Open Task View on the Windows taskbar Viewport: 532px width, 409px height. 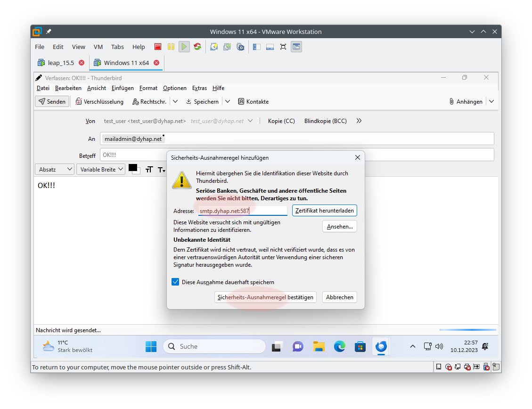coord(277,346)
